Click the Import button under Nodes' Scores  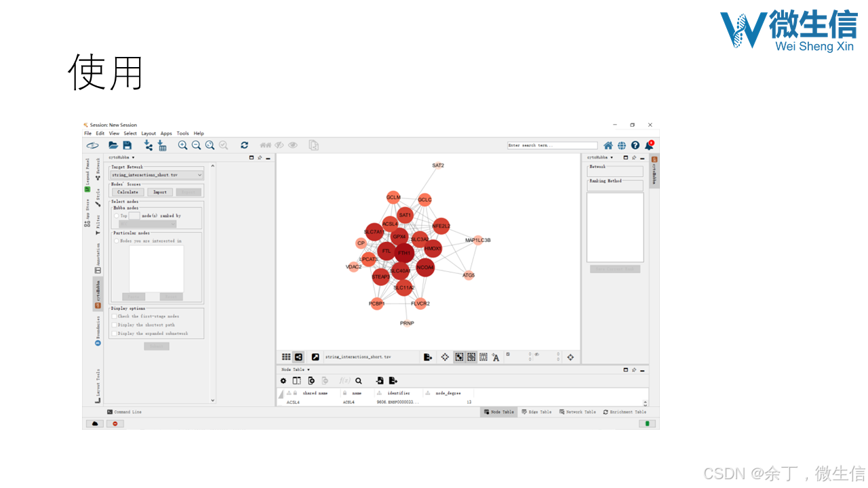[x=159, y=192]
